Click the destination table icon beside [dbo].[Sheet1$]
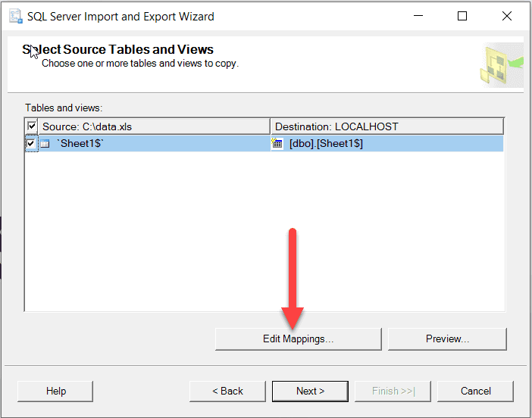The width and height of the screenshot is (532, 418). pos(277,144)
